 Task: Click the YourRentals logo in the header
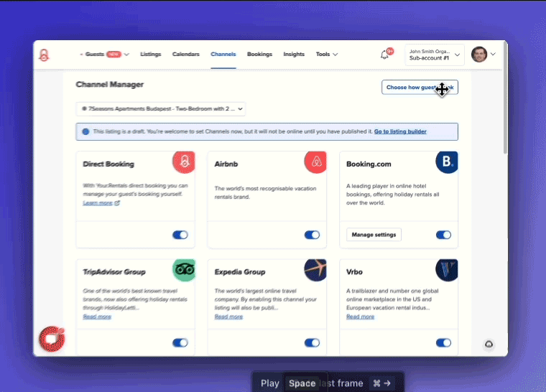point(44,55)
